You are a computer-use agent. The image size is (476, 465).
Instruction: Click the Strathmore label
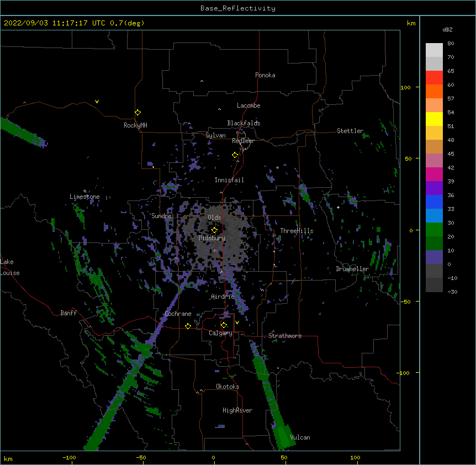(x=285, y=336)
